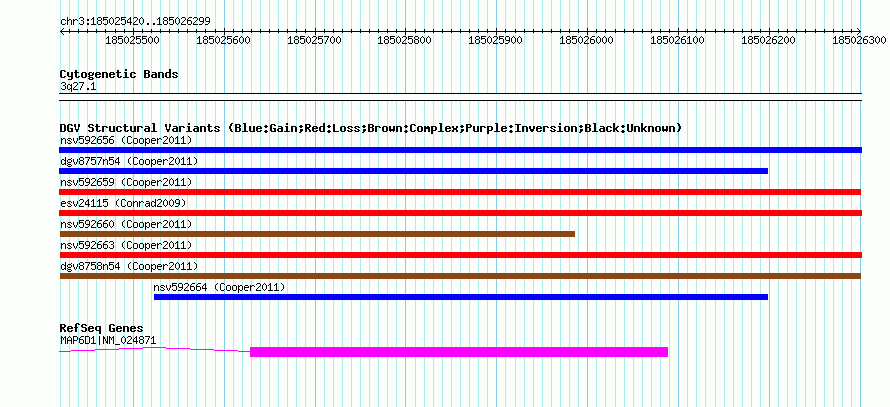Click the red nsv592659 loss variant bar
Screen dimensions: 890x407
click(460, 192)
